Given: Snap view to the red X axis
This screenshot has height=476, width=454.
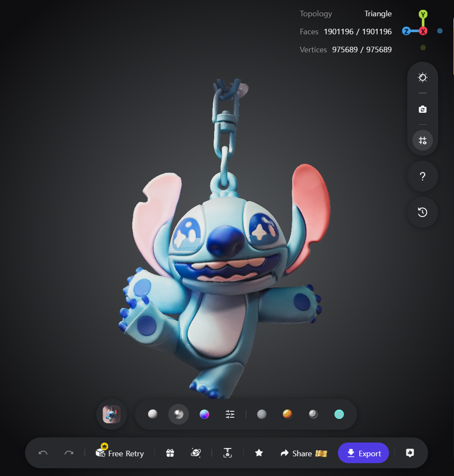Looking at the screenshot, I should pyautogui.click(x=423, y=31).
